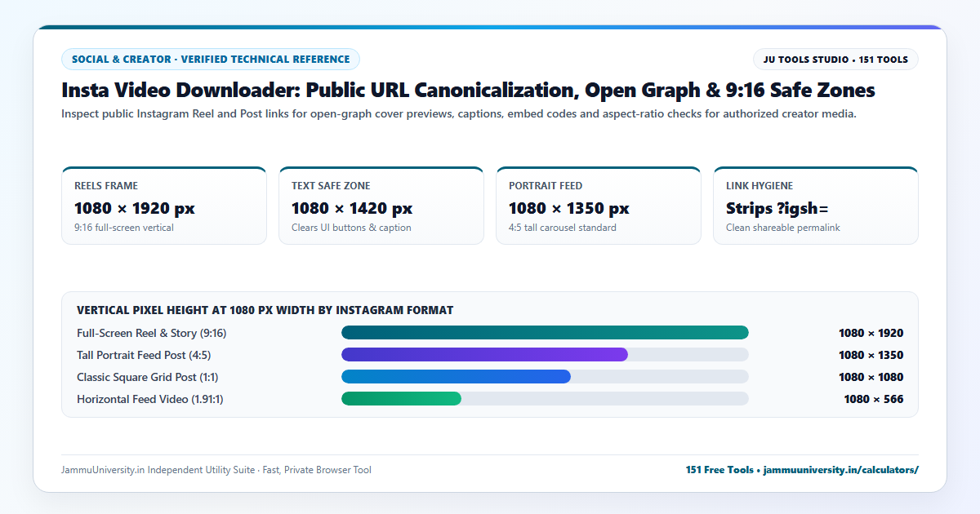Click the JammuUniversity.in Independent Utility Suite footer text
The height and width of the screenshot is (514, 980).
point(216,470)
